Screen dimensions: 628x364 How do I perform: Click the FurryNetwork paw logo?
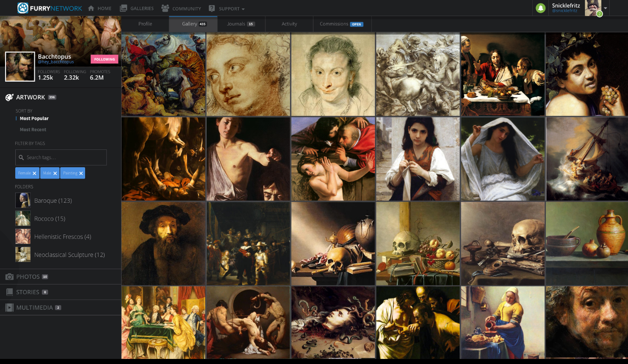[x=23, y=8]
